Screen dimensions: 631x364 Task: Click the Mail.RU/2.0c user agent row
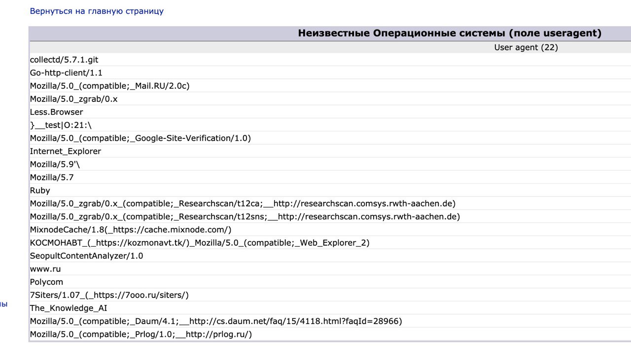tap(330, 86)
